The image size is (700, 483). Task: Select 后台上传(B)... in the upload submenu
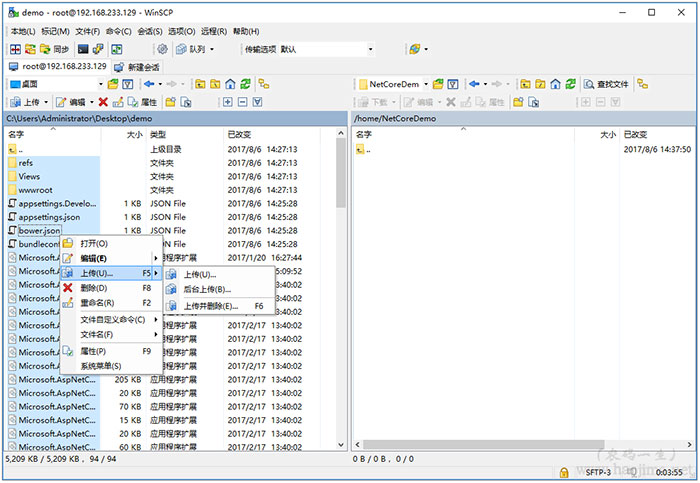219,289
